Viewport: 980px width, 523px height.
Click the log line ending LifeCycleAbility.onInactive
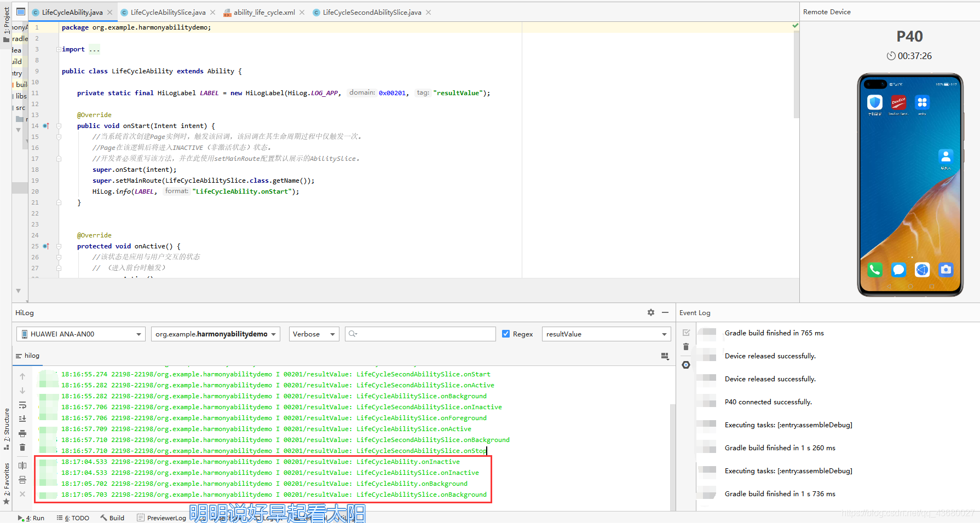(x=261, y=462)
